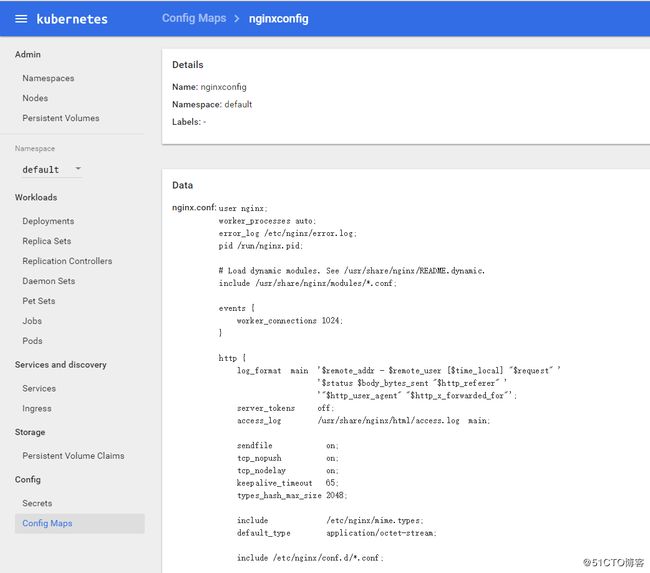Click the 'worker_processes auto;' line

point(267,221)
